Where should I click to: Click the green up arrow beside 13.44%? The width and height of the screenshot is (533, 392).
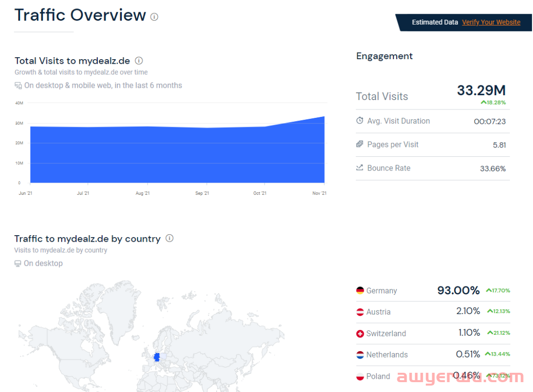coord(488,354)
